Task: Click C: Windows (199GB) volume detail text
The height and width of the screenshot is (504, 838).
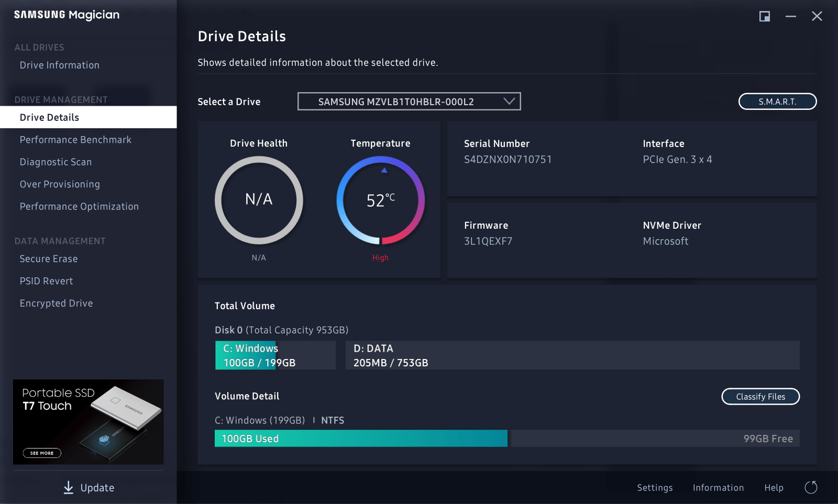Action: [x=260, y=420]
